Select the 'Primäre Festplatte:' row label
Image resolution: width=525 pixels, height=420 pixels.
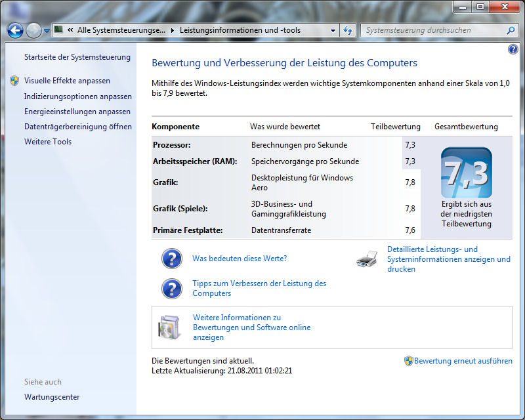188,230
